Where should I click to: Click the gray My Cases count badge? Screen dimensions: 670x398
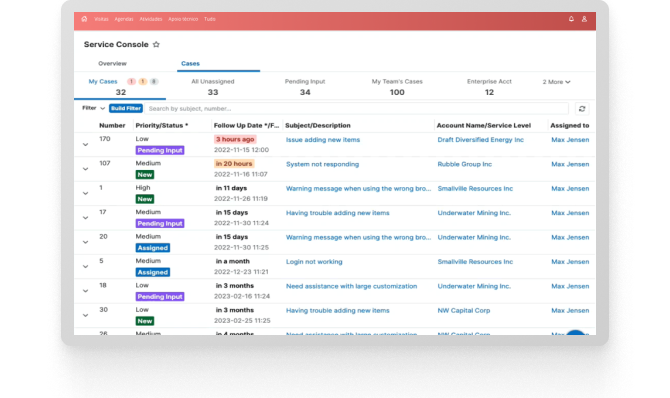pos(154,81)
